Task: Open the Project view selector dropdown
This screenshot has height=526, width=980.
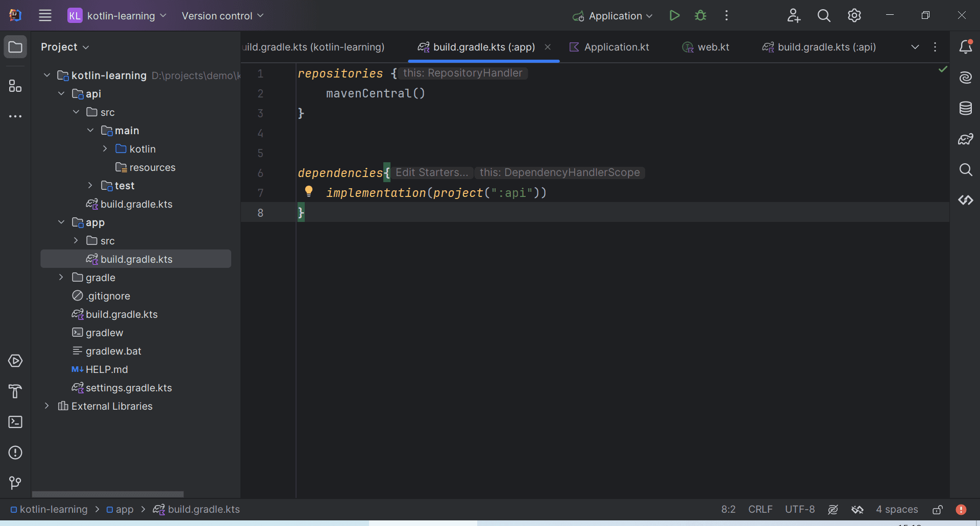Action: coord(65,47)
